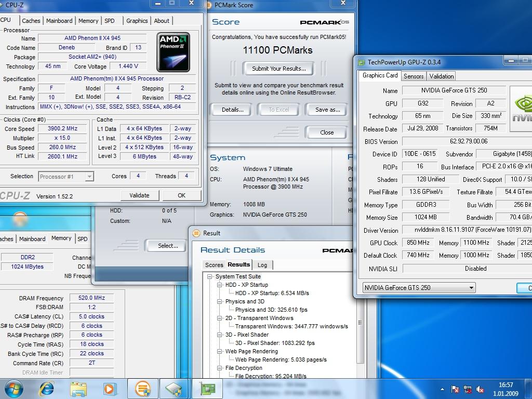Open the Caches tab in top CPU-Z
532x399 pixels.
click(x=31, y=21)
